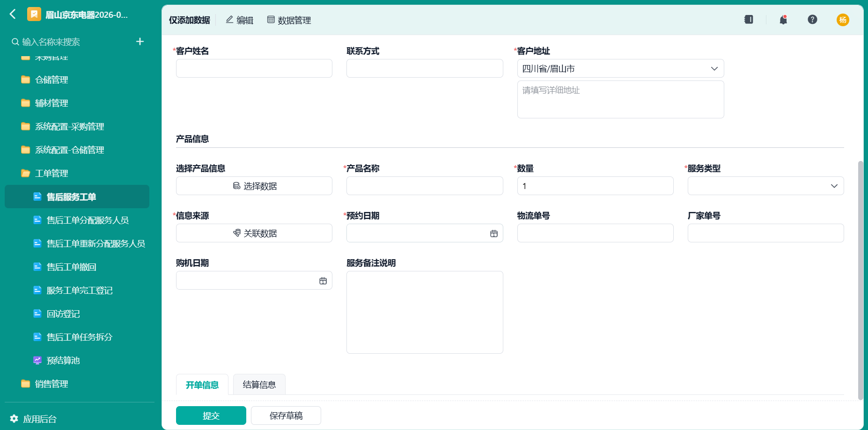The width and height of the screenshot is (868, 430).
Task: Focus the 产品名称 input field
Action: (425, 186)
